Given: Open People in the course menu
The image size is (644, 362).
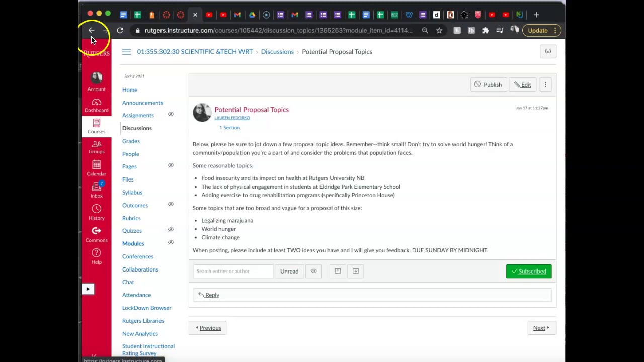Looking at the screenshot, I should click(x=131, y=154).
